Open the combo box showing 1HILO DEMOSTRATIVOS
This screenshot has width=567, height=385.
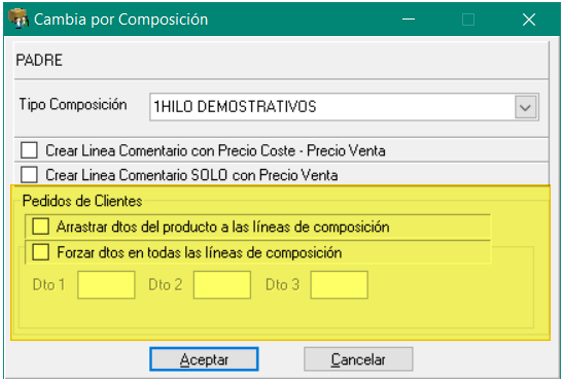[344, 107]
